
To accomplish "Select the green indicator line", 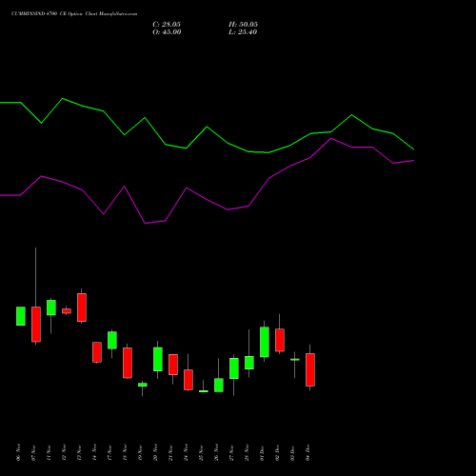I will pyautogui.click(x=207, y=128).
